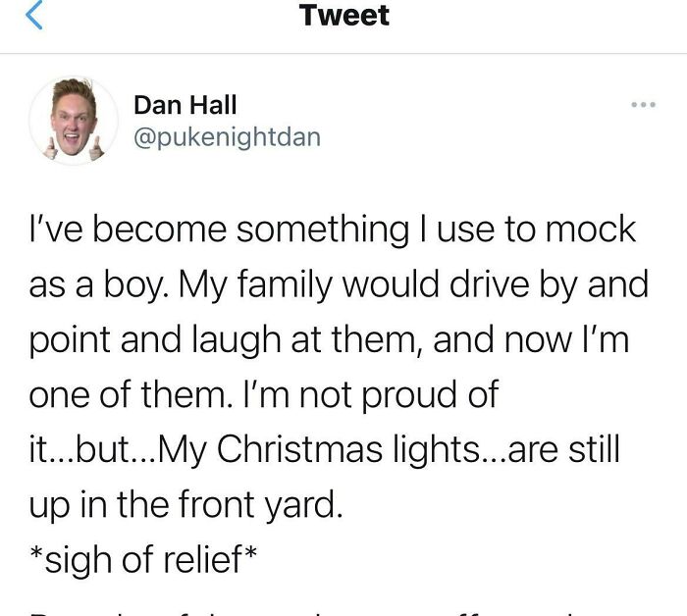Viewport: 687px width, 616px height.
Task: Click the Tweet header title
Action: pos(344,16)
